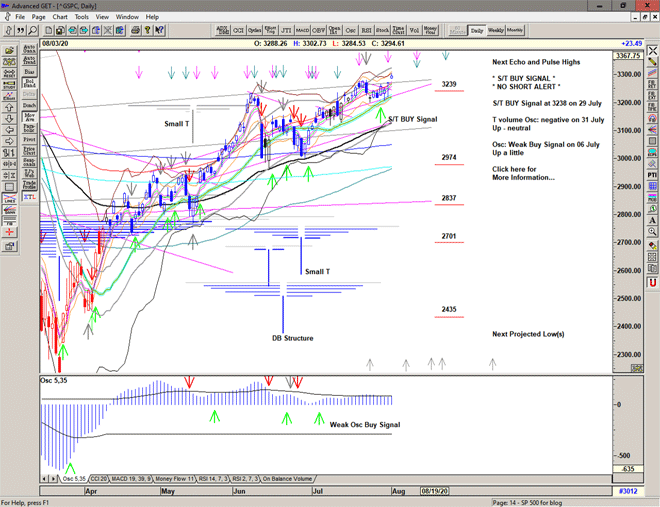Click the Monthly timeframe button
This screenshot has width=660, height=507.
point(515,30)
